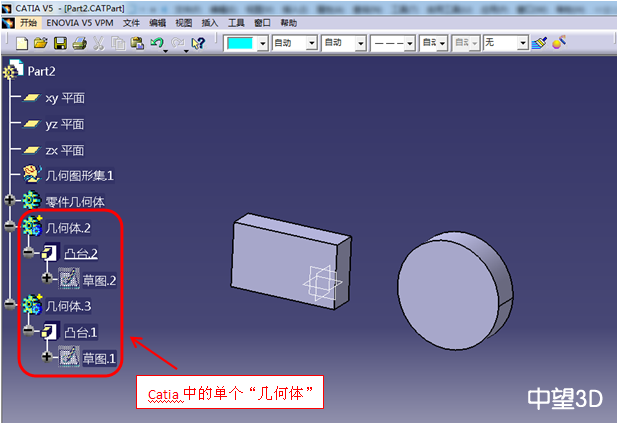Expand the 零件几何体 tree node
This screenshot has height=425, width=617.
point(11,201)
